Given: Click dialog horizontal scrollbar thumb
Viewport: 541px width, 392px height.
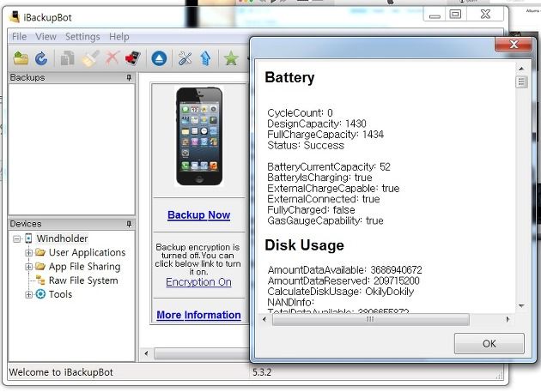Looking at the screenshot, I should point(371,320).
